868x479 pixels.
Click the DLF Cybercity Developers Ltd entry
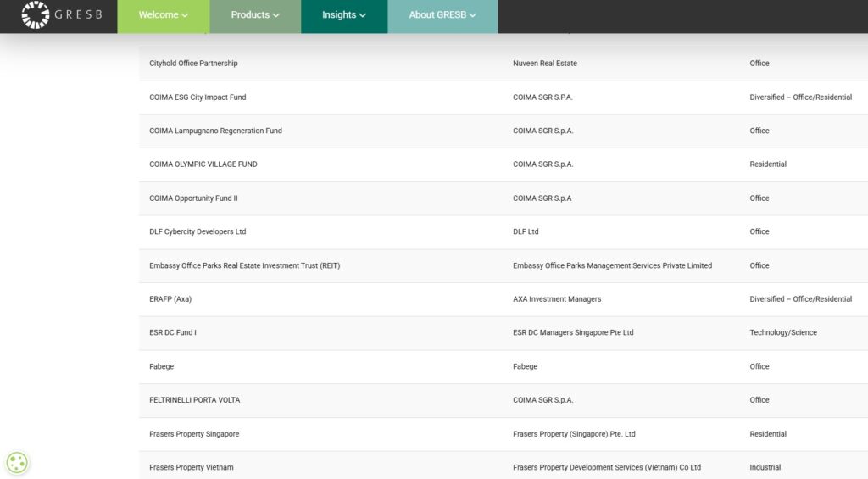[198, 231]
